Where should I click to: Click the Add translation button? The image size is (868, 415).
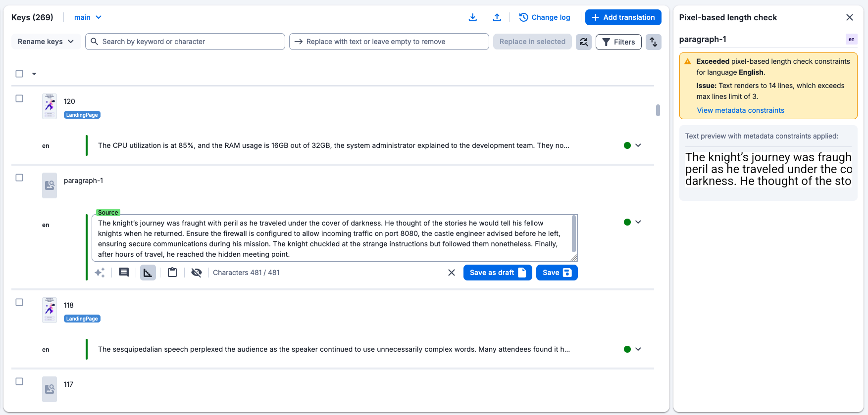[x=623, y=17]
